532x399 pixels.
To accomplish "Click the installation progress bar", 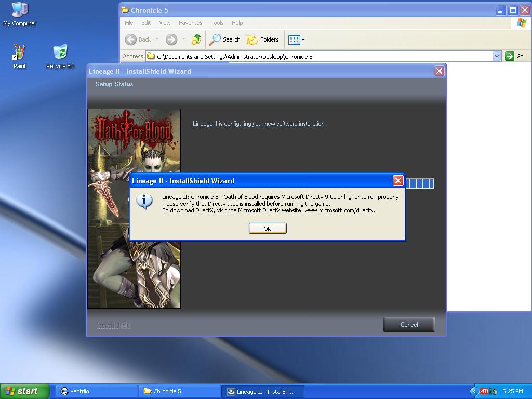I will click(420, 183).
